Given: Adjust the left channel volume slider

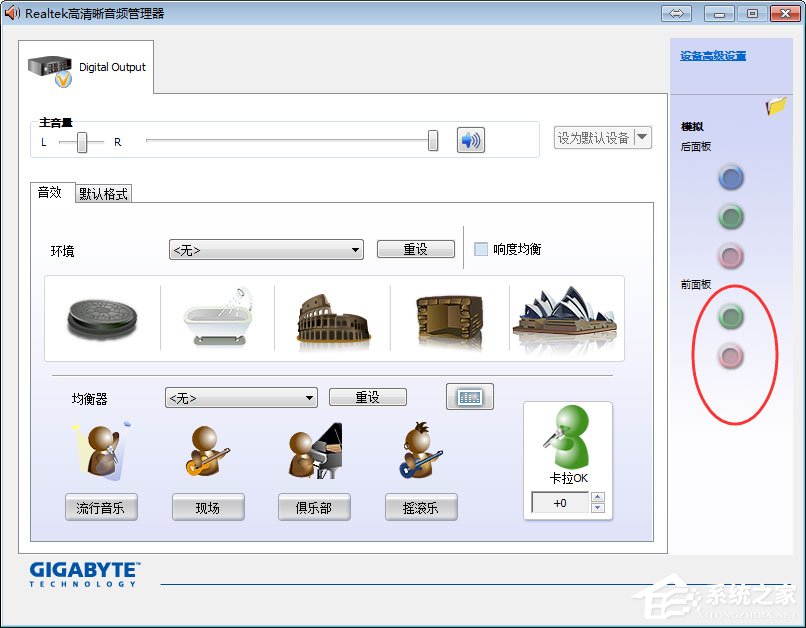Looking at the screenshot, I should [x=81, y=141].
